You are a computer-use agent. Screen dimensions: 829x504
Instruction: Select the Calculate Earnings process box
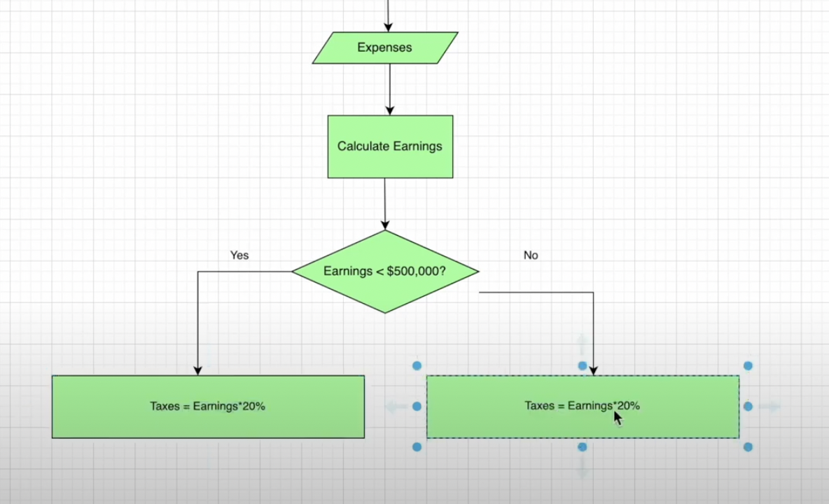click(389, 146)
